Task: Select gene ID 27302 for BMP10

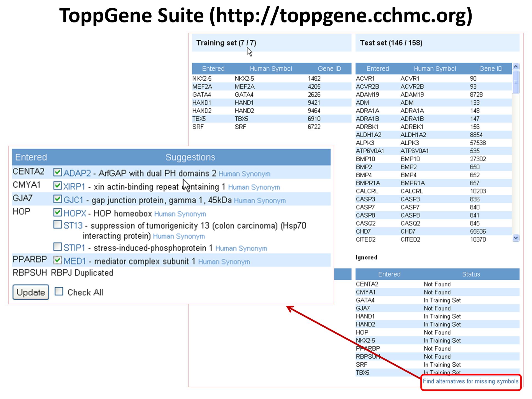Action: (x=478, y=159)
